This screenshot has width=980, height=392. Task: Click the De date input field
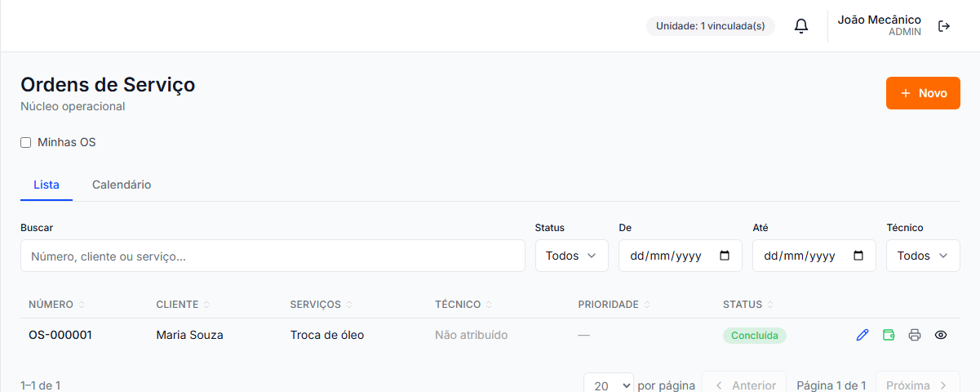click(681, 256)
